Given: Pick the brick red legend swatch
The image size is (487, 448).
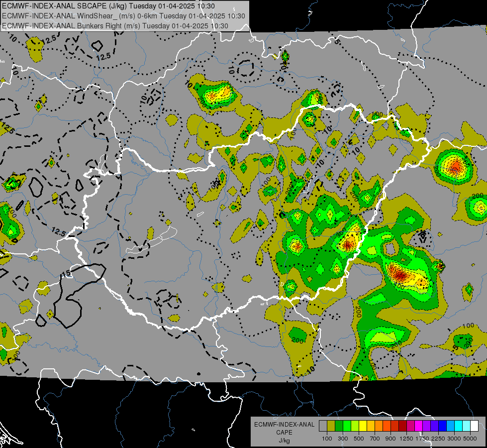Looking at the screenshot, I should click(395, 426).
